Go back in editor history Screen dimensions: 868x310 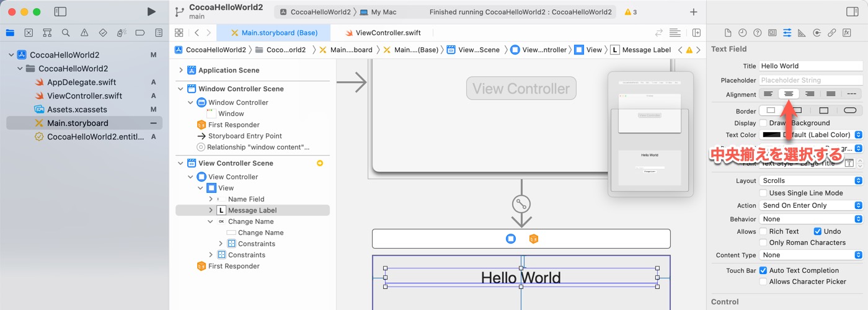coord(197,33)
